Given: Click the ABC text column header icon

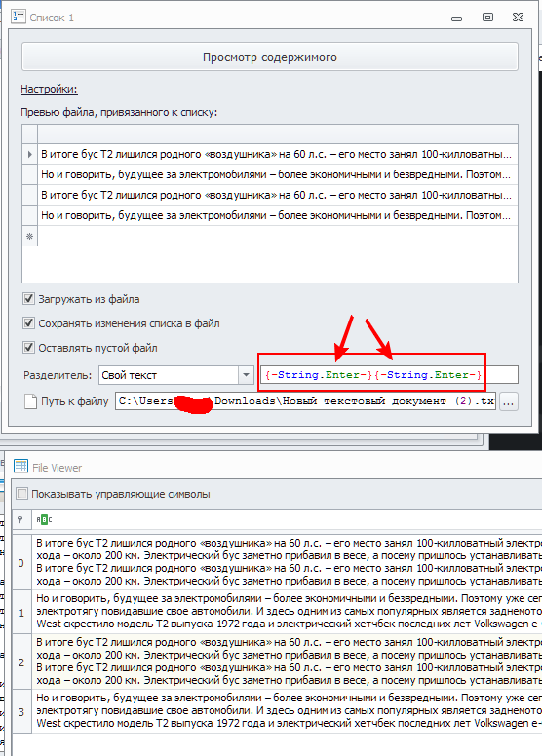Looking at the screenshot, I should pos(44,520).
